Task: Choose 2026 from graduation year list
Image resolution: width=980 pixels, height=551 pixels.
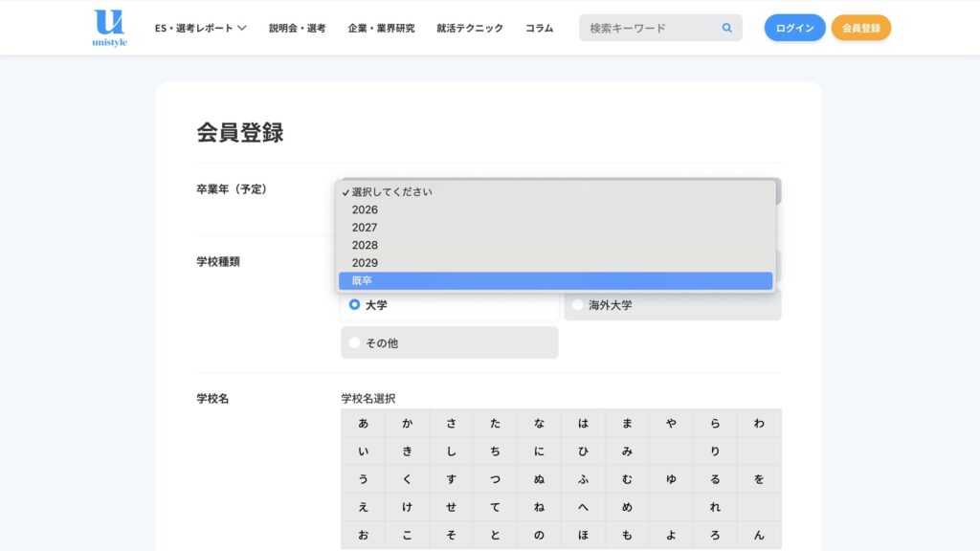Action: [x=365, y=209]
